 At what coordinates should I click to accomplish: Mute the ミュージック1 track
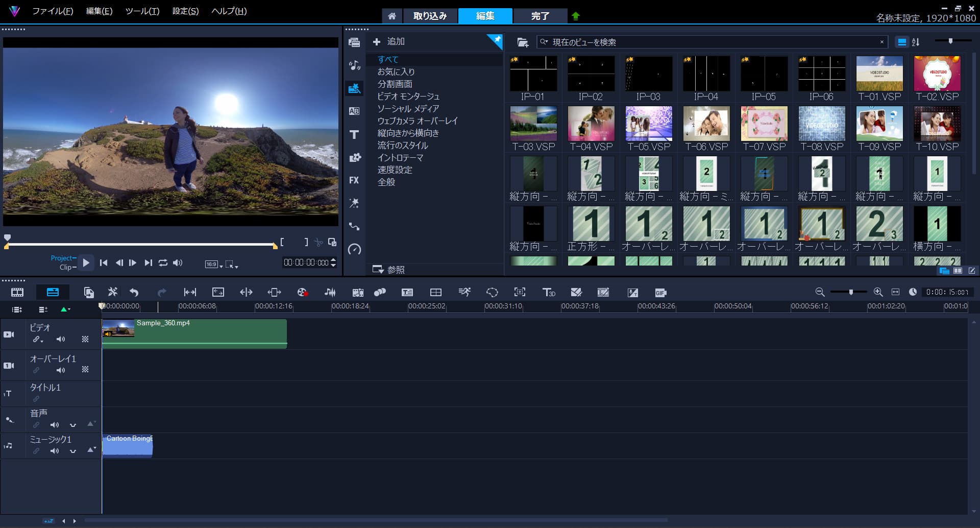[55, 451]
